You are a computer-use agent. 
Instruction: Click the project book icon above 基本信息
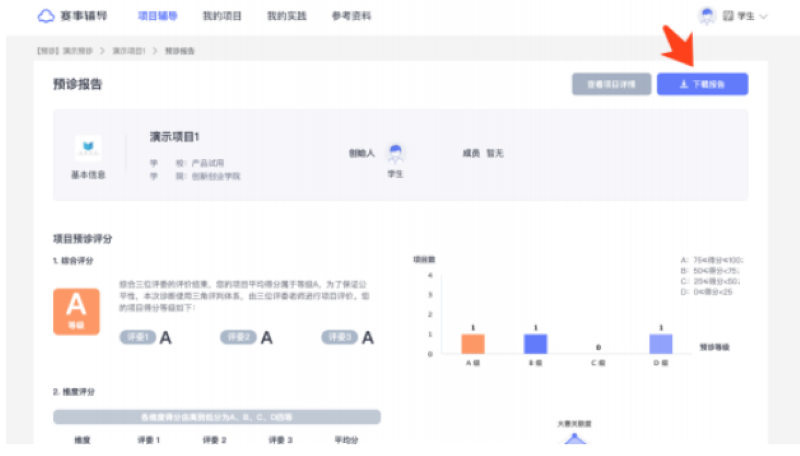88,149
